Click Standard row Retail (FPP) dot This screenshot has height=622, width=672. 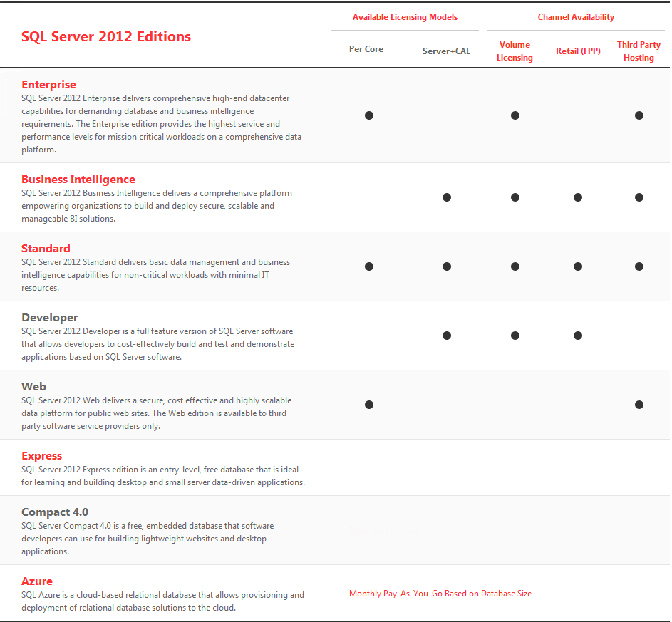tap(578, 266)
